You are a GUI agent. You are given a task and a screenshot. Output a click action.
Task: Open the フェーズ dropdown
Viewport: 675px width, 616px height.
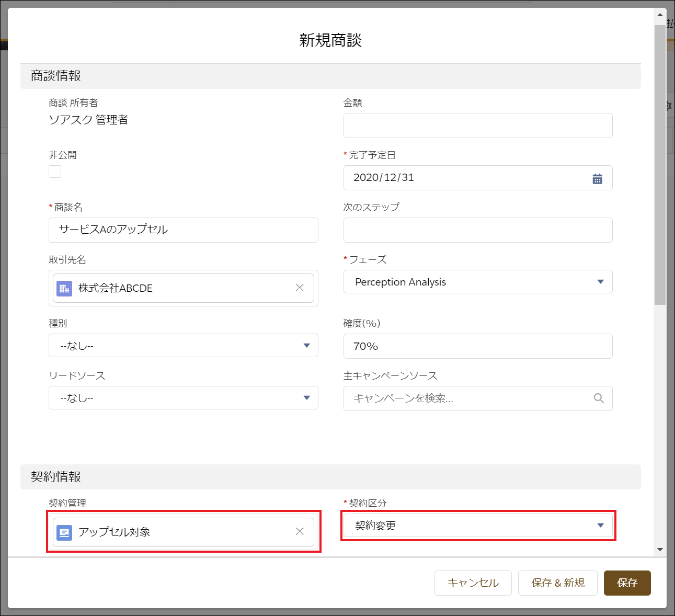(x=477, y=282)
